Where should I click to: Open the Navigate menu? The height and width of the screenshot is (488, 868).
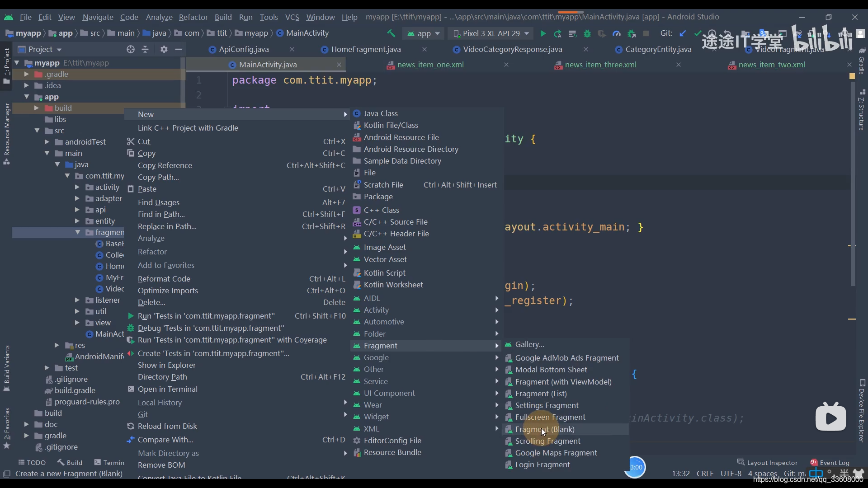[98, 17]
